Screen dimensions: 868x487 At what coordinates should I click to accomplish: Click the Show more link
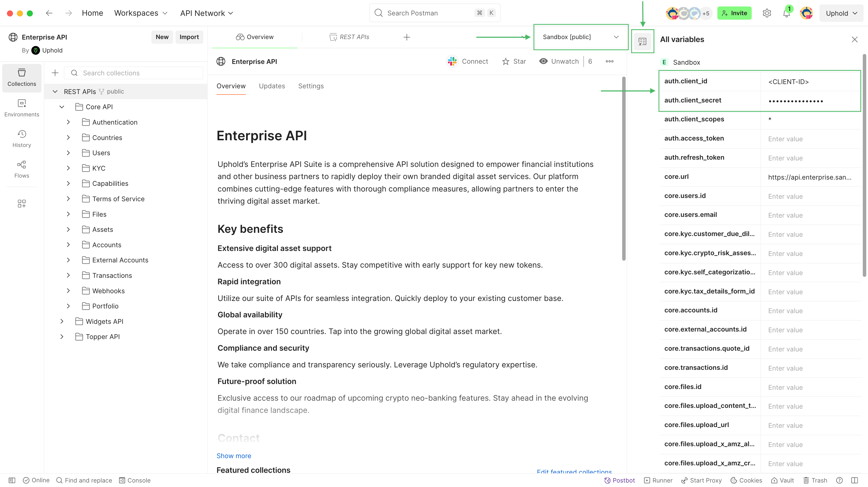tap(233, 456)
